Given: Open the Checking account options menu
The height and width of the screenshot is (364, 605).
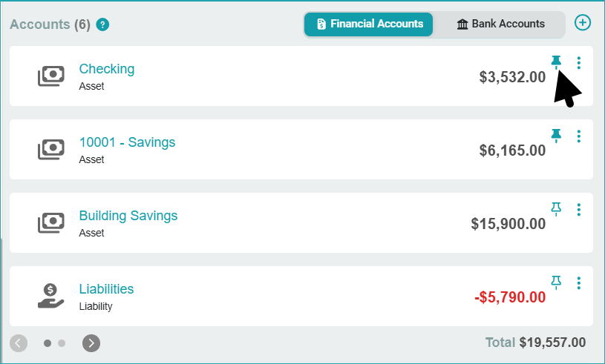Looking at the screenshot, I should (579, 62).
